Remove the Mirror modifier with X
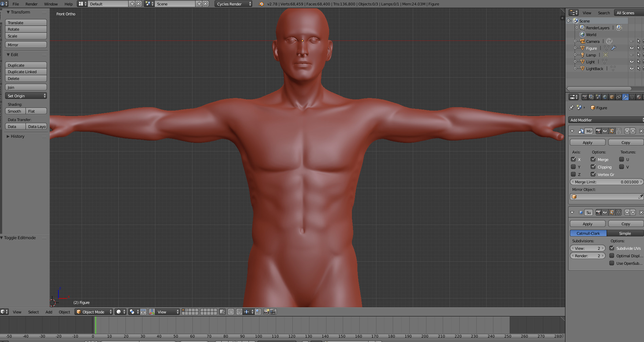 click(641, 131)
